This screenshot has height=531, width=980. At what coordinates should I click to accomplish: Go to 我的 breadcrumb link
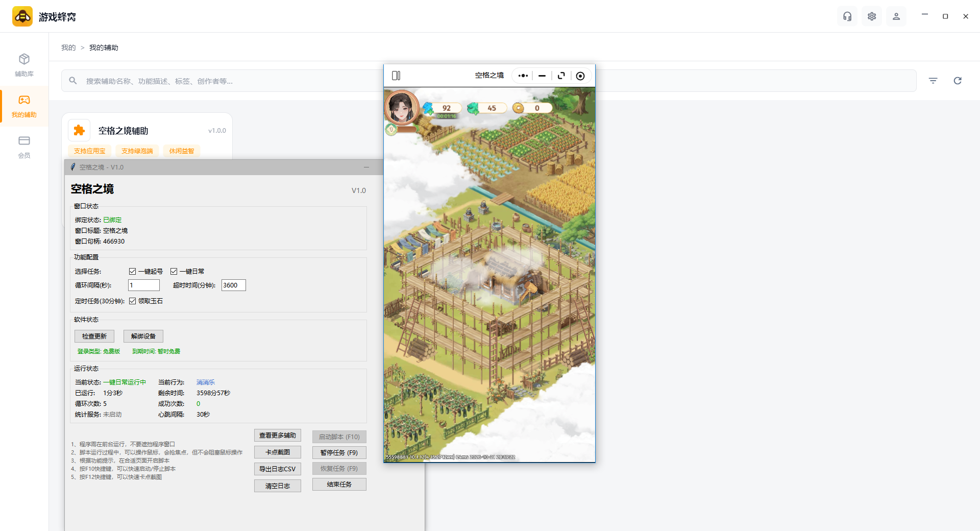point(68,47)
